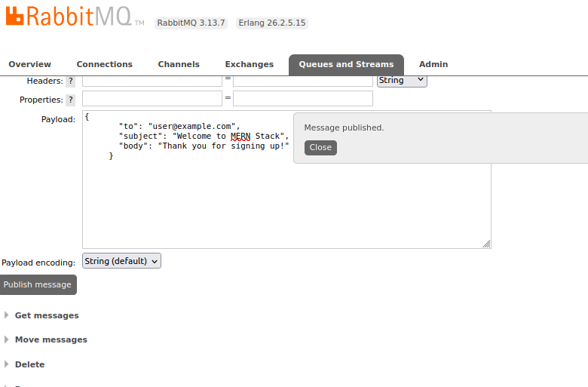This screenshot has height=387, width=588.
Task: Click the Headers key input field
Action: click(152, 80)
